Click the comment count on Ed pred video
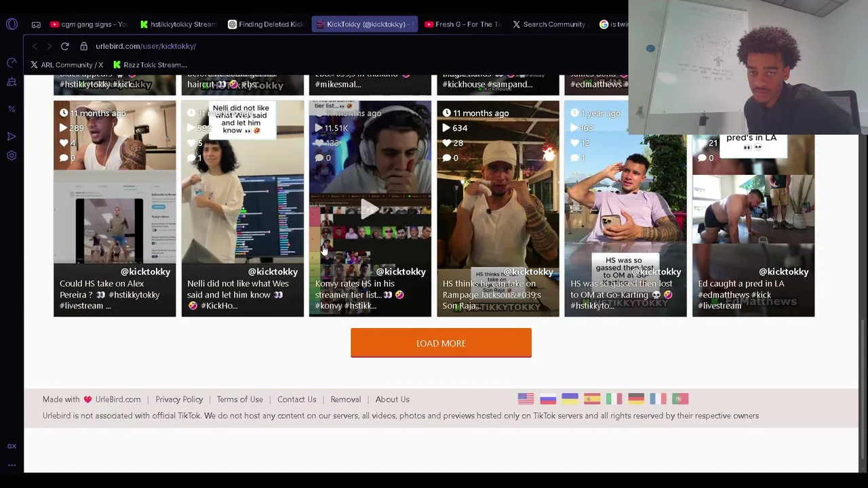868x488 pixels. pyautogui.click(x=705, y=158)
